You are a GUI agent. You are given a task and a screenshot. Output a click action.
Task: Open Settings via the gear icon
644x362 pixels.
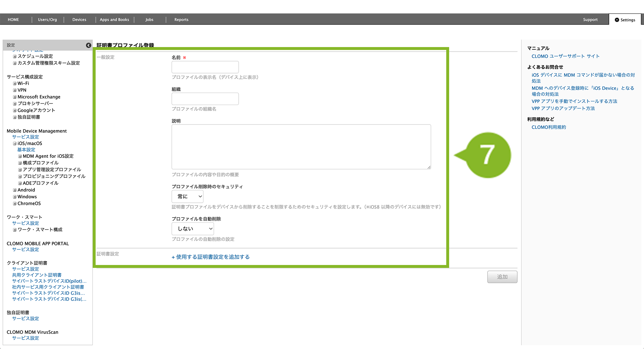click(617, 20)
